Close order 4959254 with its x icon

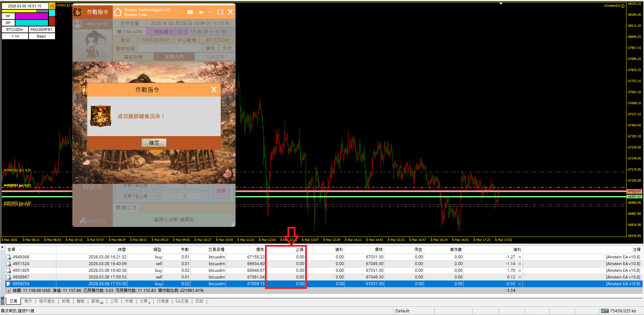(520, 284)
